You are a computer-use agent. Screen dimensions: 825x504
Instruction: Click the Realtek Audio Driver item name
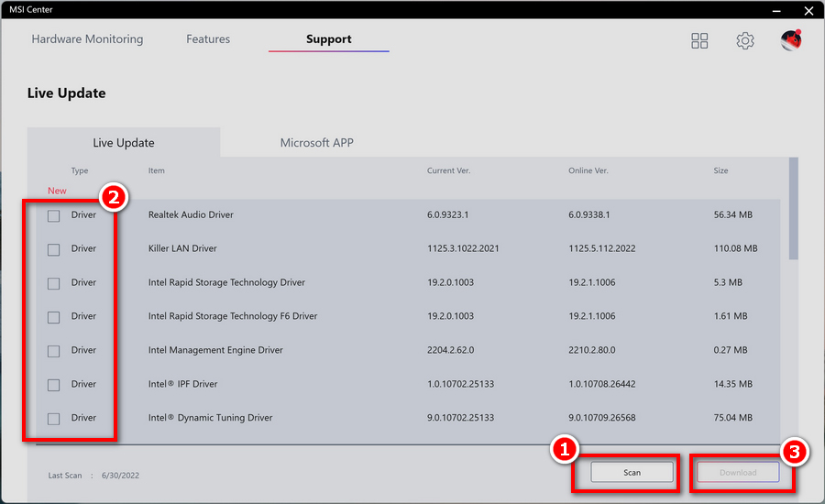tap(191, 214)
